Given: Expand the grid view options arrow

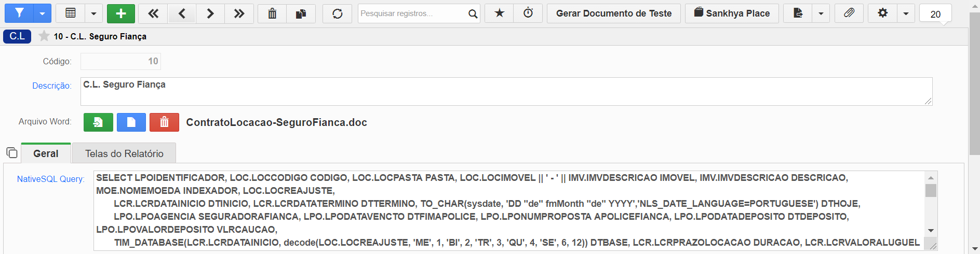Looking at the screenshot, I should [93, 13].
